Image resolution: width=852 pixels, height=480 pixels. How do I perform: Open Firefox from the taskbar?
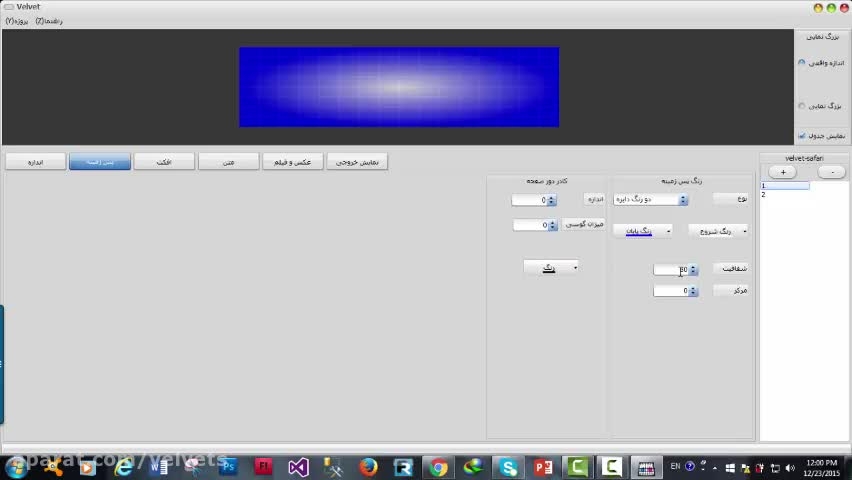[368, 467]
